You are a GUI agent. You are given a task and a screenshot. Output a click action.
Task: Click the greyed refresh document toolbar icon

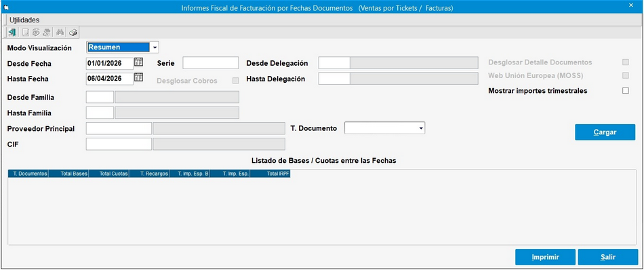[47, 33]
